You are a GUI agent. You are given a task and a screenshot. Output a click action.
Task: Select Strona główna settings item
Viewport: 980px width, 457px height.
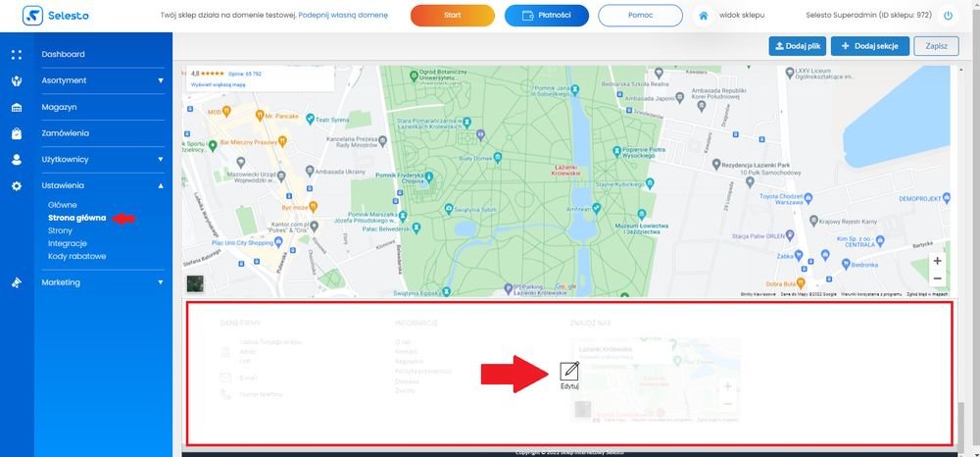(76, 218)
